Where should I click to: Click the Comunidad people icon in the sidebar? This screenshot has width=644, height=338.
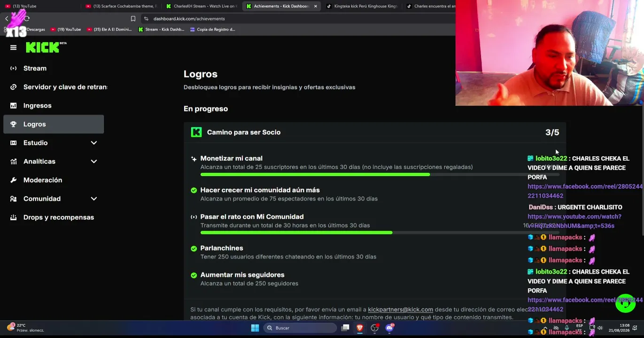click(13, 199)
